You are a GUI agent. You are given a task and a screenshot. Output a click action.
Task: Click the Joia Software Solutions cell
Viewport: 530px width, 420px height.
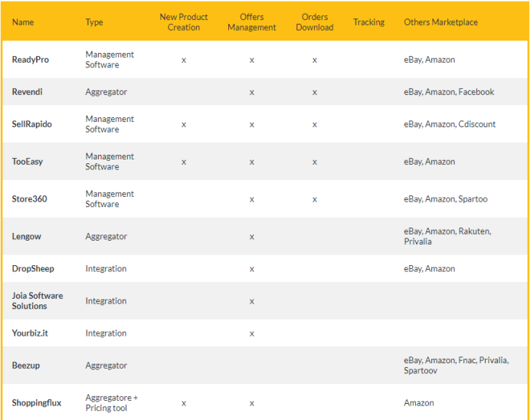coord(38,300)
